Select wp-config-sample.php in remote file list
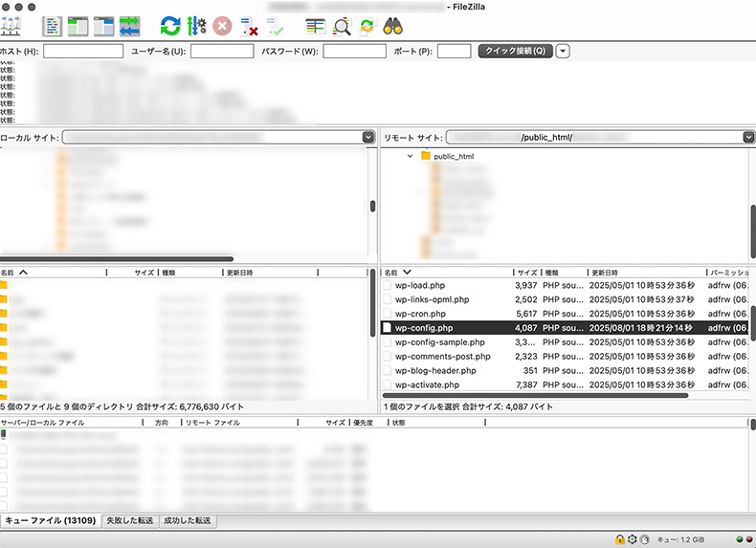This screenshot has width=756, height=548. 439,341
